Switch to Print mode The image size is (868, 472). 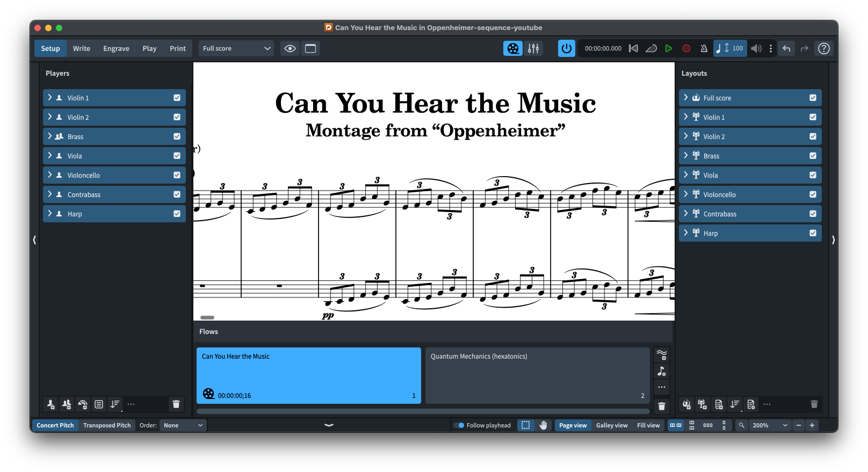(x=178, y=48)
